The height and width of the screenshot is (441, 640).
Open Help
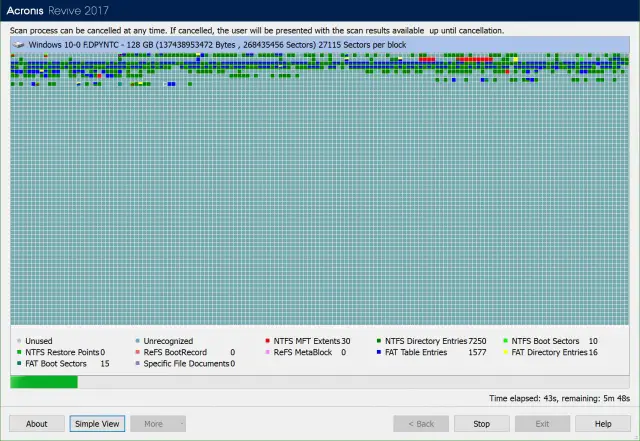tap(603, 424)
